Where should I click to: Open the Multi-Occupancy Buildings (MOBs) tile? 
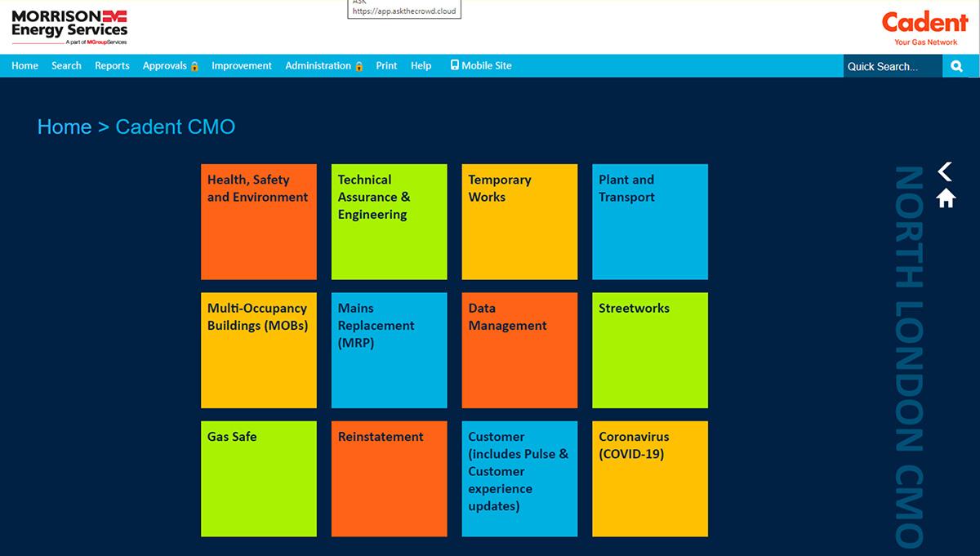259,350
